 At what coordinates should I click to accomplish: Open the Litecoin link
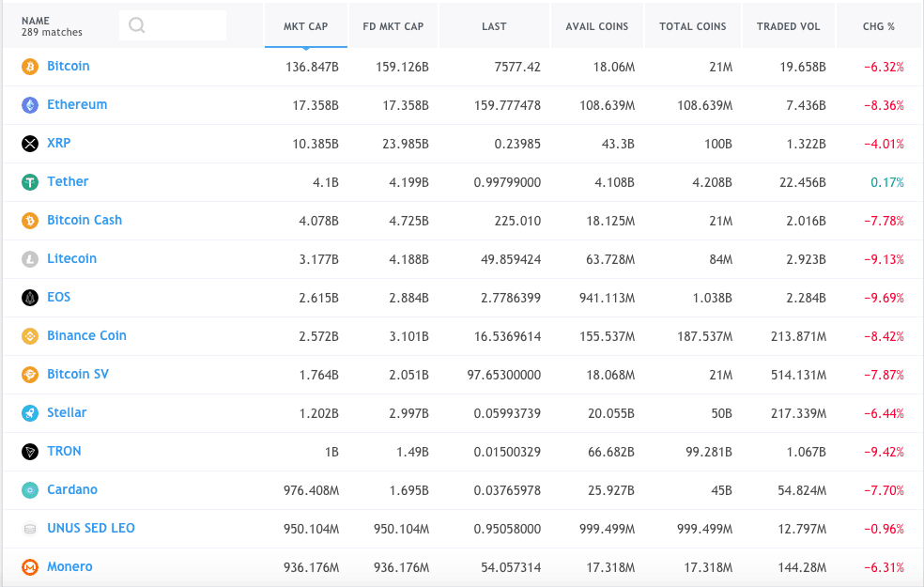coord(72,258)
